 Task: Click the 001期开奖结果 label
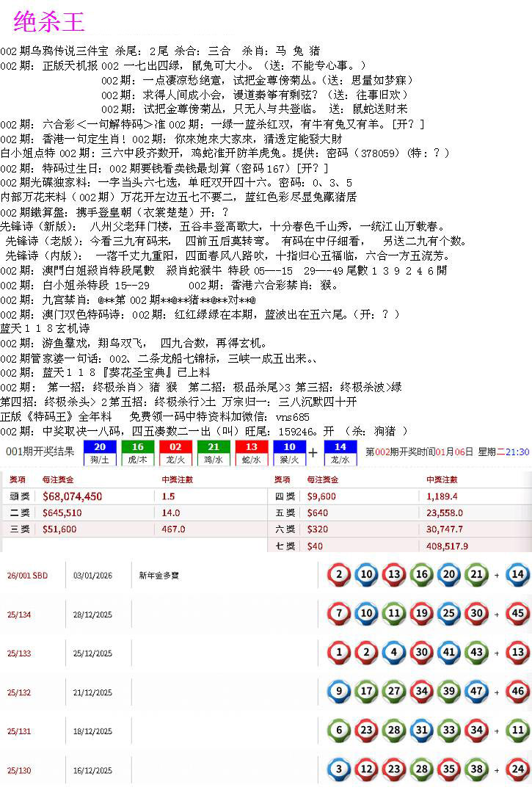tap(40, 452)
